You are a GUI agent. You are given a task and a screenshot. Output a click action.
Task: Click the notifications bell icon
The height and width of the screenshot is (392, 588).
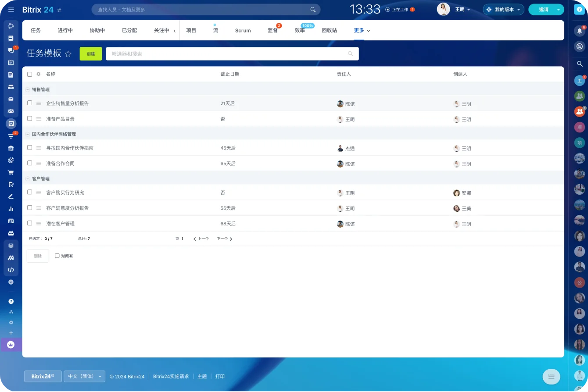coord(580,31)
